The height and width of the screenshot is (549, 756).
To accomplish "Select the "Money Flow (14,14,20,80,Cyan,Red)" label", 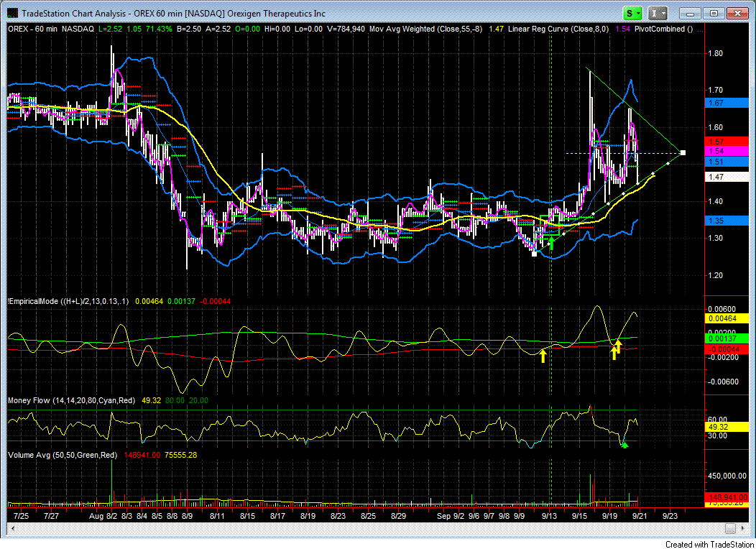I will [71, 400].
